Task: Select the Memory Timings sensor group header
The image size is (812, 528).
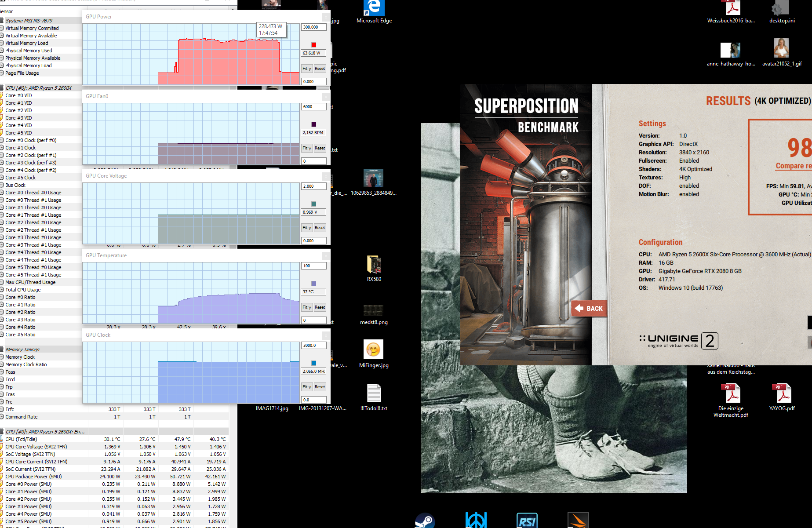Action: point(41,350)
